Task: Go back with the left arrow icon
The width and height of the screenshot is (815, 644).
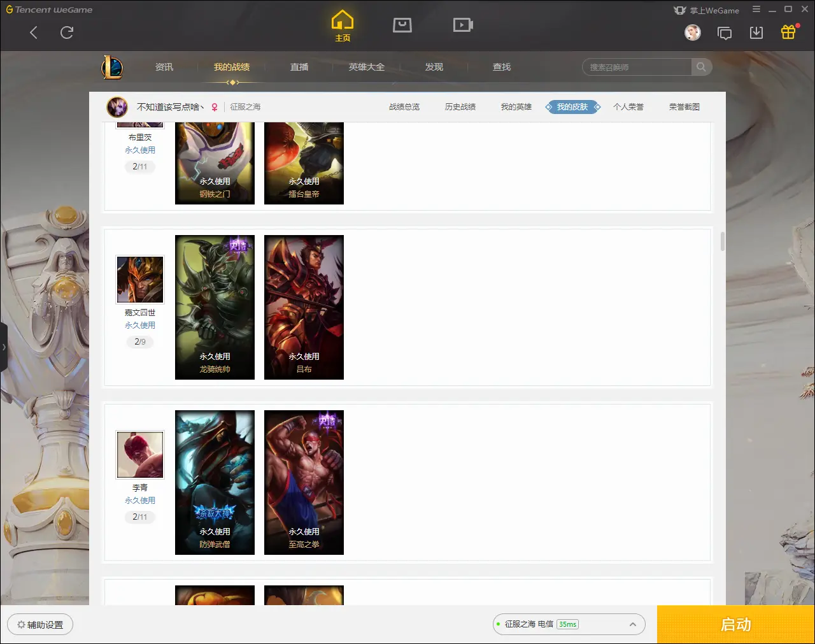Action: (x=34, y=32)
